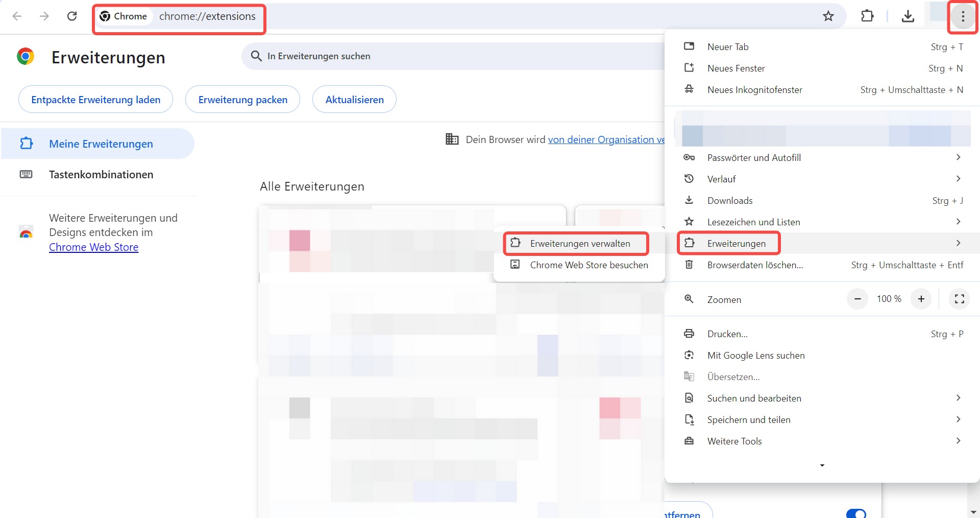
Task: Click the Browserdaten löschen... menu entry
Action: pos(822,265)
